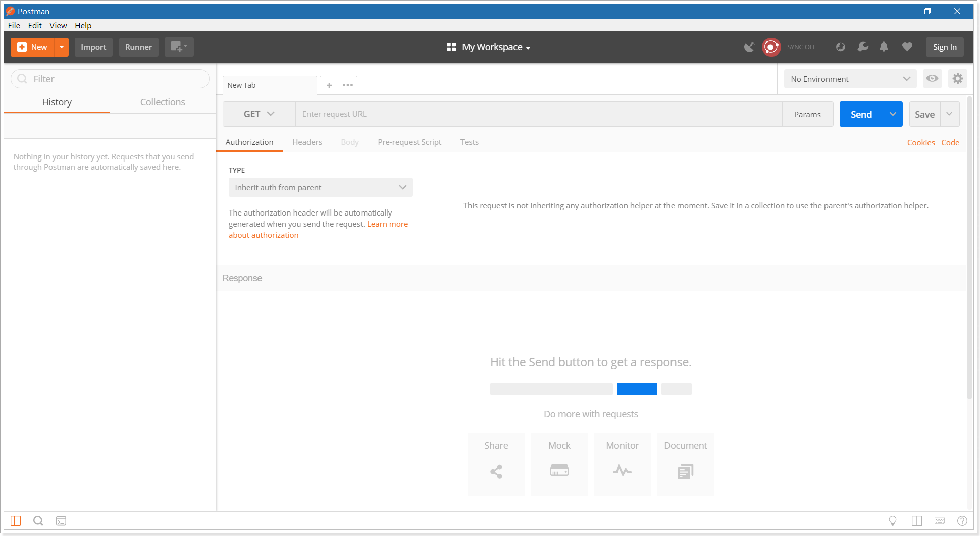Open a new window via toolbar icon
Screen dimensions: 980x536
click(179, 47)
